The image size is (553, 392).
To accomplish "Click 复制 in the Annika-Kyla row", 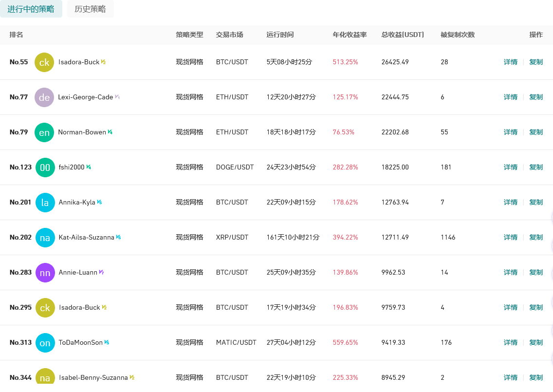I will (x=535, y=202).
